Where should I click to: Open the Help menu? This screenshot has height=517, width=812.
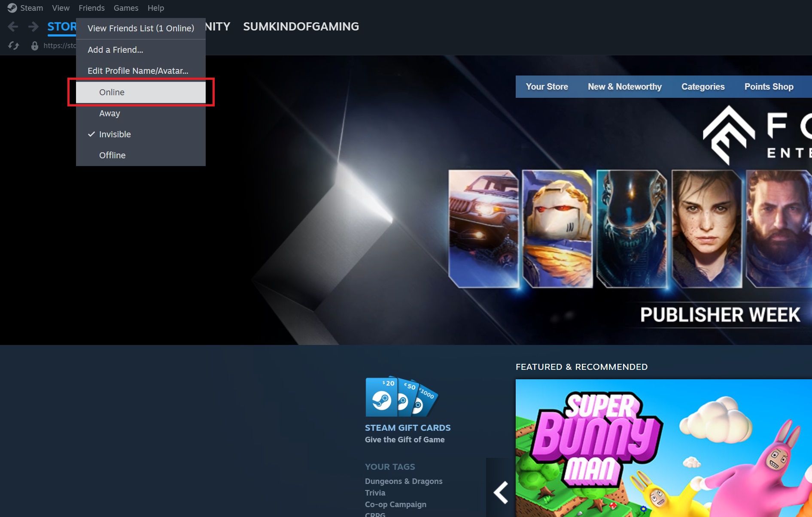click(x=155, y=8)
